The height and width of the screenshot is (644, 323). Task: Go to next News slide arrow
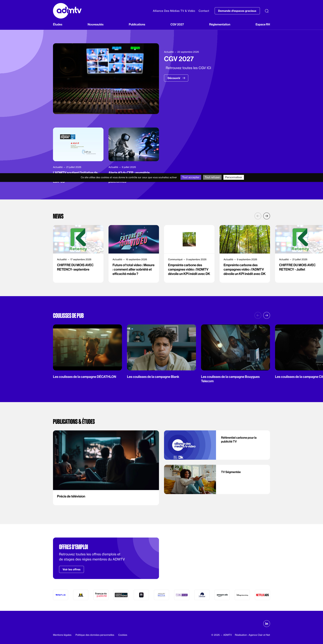(267, 216)
